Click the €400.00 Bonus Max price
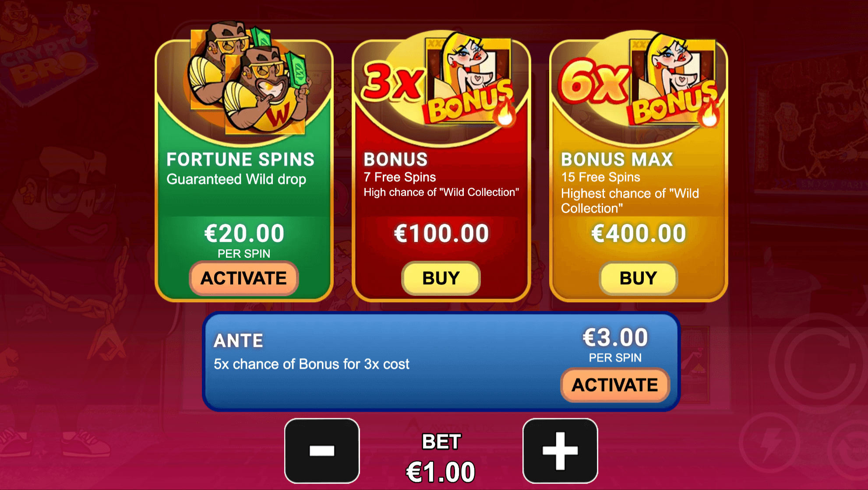The height and width of the screenshot is (490, 868). point(639,233)
